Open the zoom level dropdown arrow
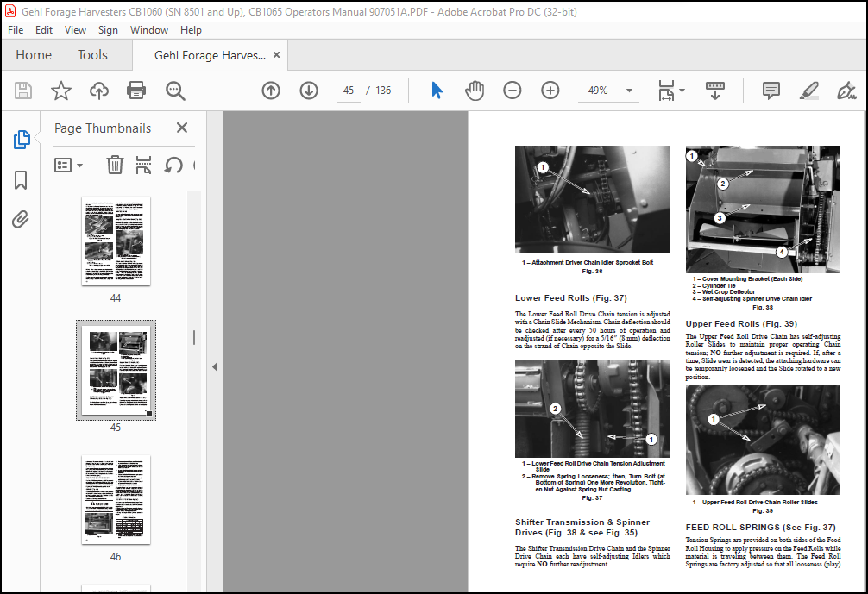Viewport: 868px width, 594px height. tap(629, 91)
